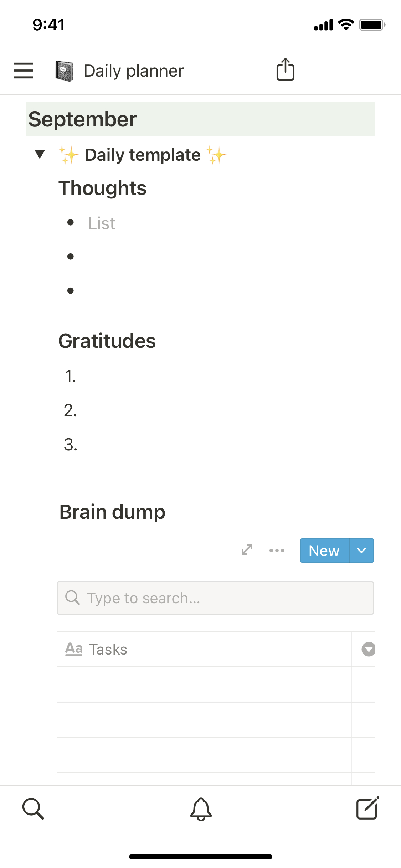Tap the Daily planner page title
401x868 pixels.
[x=134, y=71]
